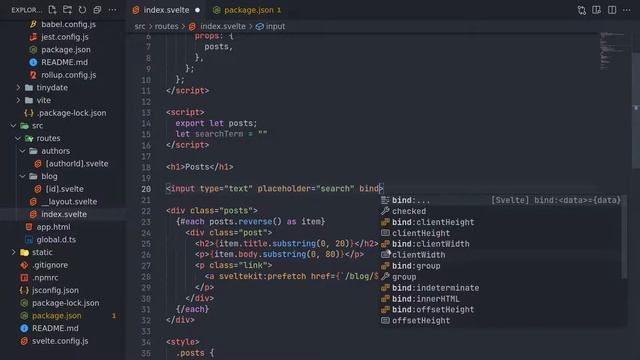Click the unsaved dot on index.svelte tab

tap(198, 10)
